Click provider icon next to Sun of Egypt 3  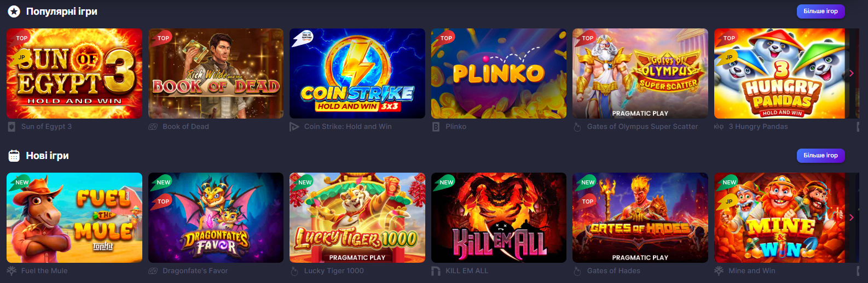11,127
